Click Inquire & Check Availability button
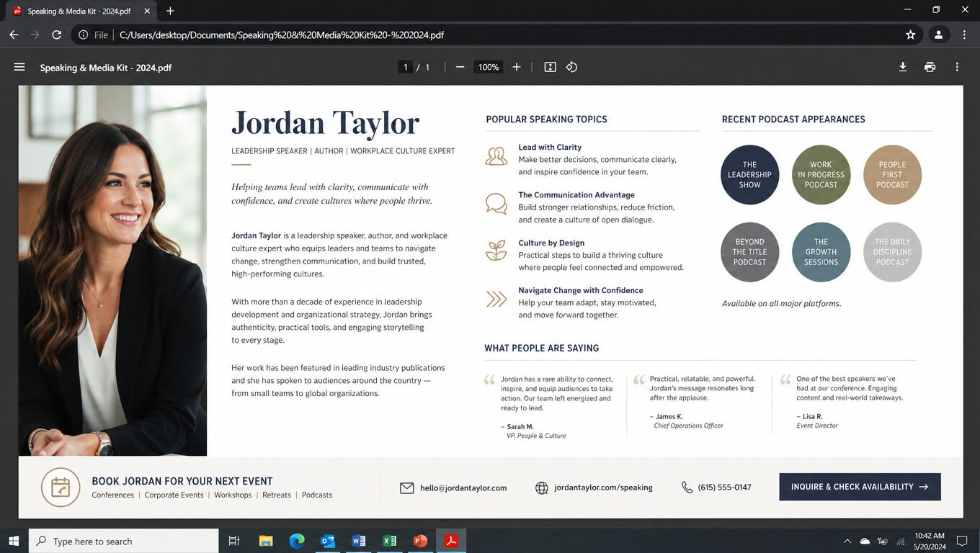This screenshot has height=553, width=980. pyautogui.click(x=860, y=487)
